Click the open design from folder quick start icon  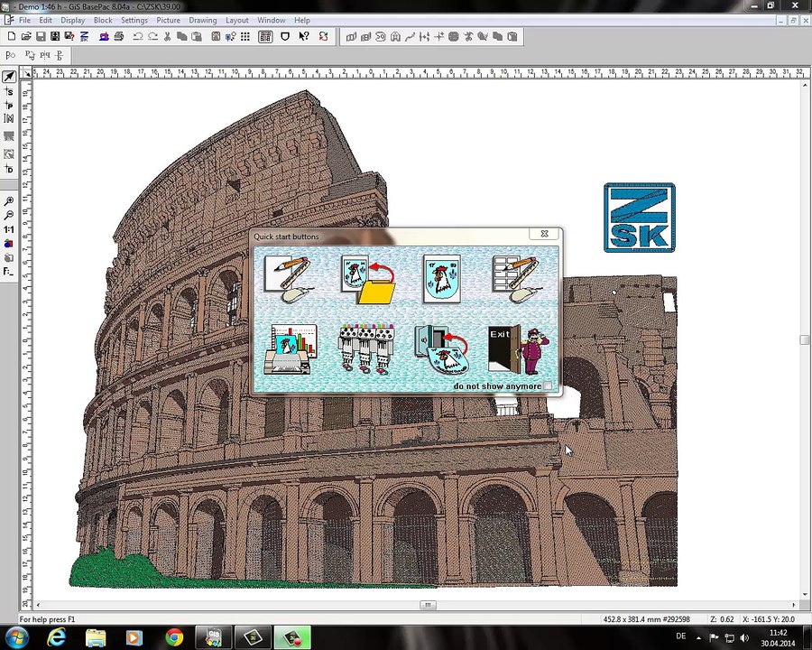(x=367, y=279)
